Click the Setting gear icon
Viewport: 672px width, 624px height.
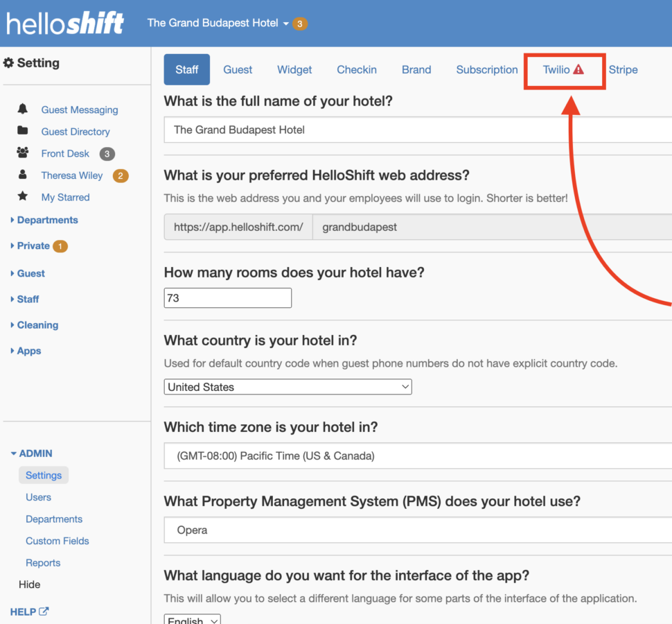(8, 62)
